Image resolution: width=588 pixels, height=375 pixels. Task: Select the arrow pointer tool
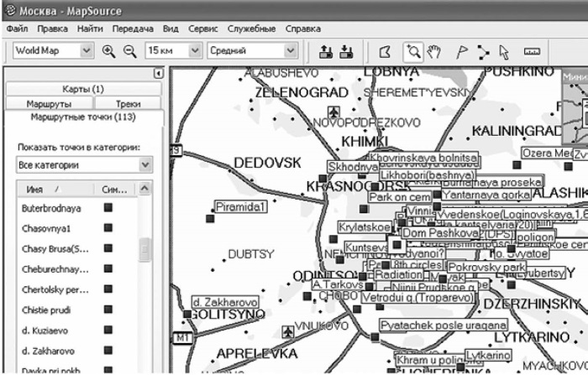[x=504, y=51]
